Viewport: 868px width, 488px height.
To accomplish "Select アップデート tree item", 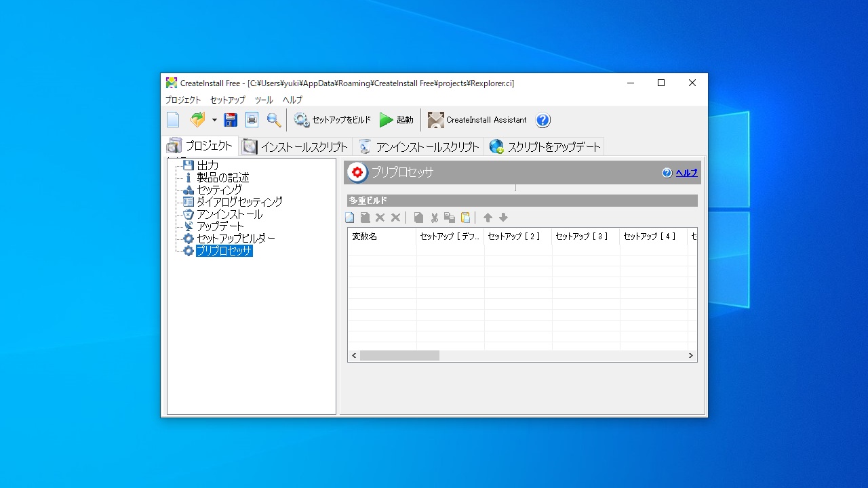I will [220, 226].
